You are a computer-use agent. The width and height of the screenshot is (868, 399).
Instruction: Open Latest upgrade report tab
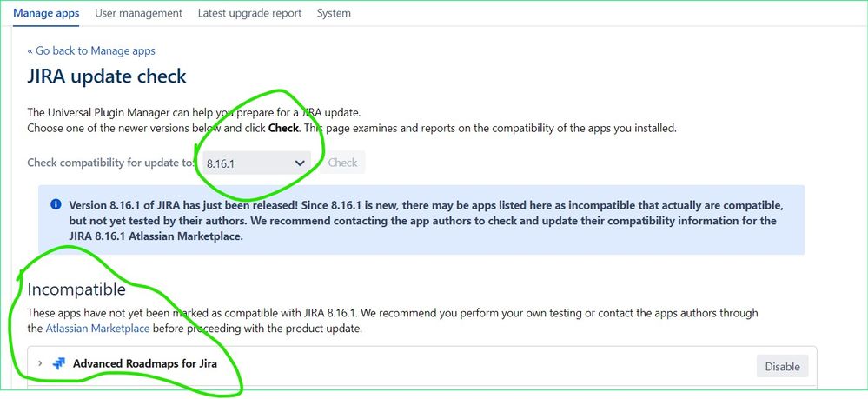coord(249,13)
